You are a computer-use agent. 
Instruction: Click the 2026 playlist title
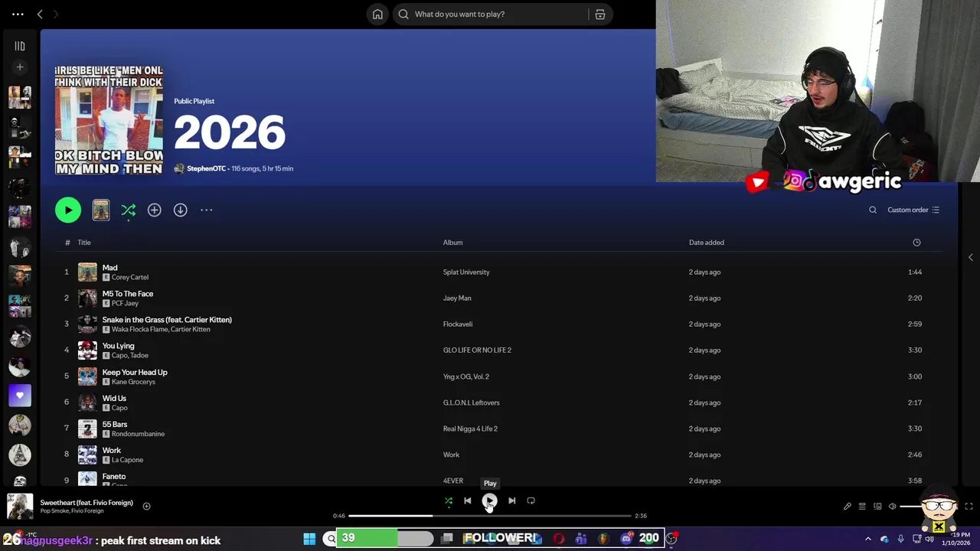point(230,133)
